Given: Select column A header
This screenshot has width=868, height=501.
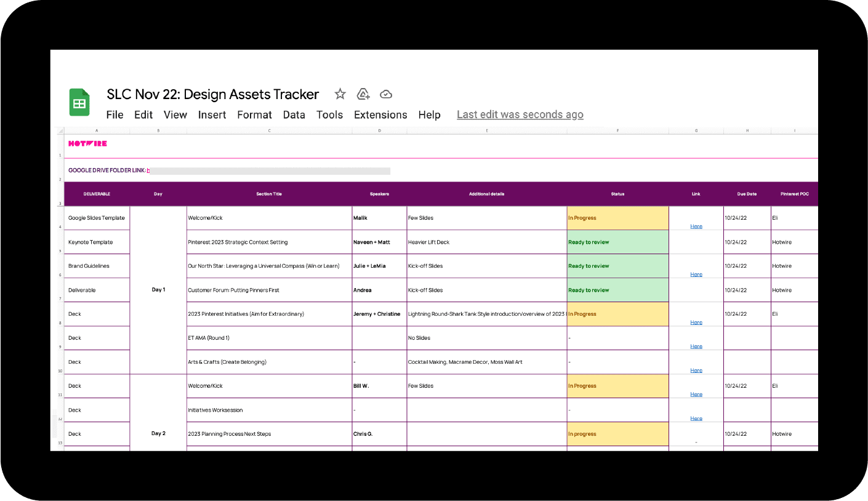Looking at the screenshot, I should (x=97, y=130).
